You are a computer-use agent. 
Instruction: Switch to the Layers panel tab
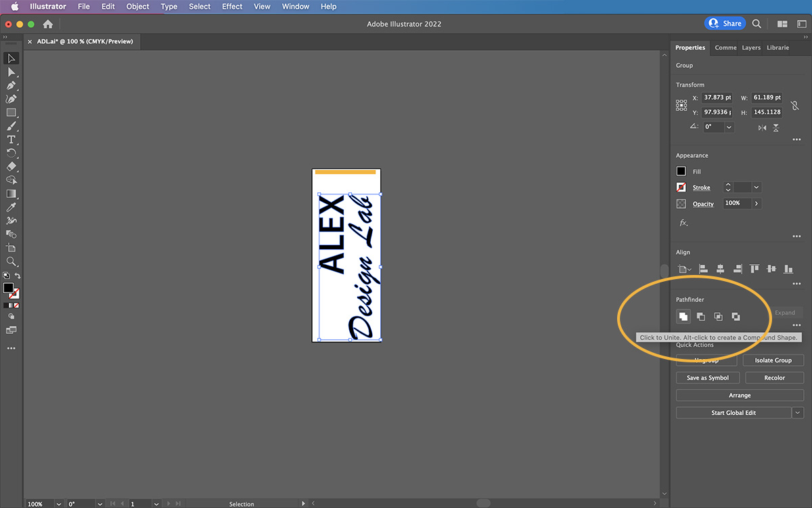click(x=751, y=47)
